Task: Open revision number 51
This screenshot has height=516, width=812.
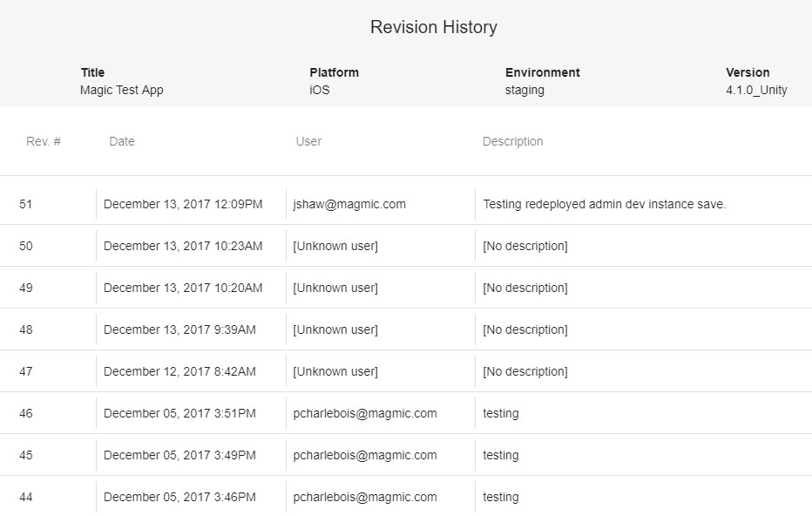Action: (x=26, y=204)
